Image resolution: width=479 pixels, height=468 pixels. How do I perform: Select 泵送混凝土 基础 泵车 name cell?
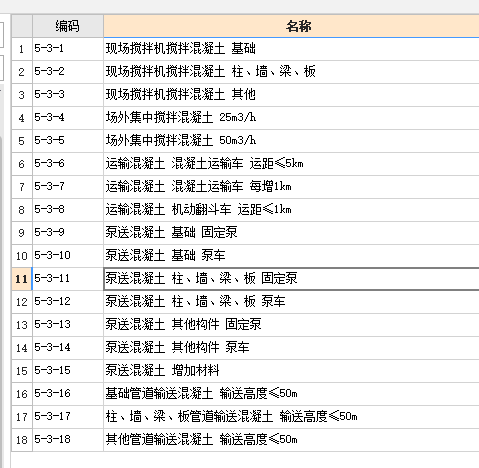291,256
